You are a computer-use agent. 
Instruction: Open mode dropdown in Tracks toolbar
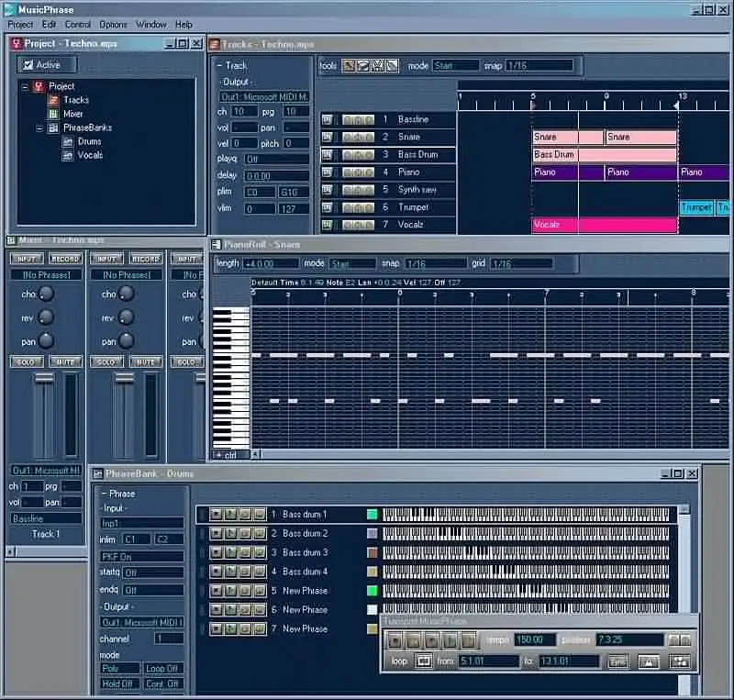pyautogui.click(x=455, y=65)
